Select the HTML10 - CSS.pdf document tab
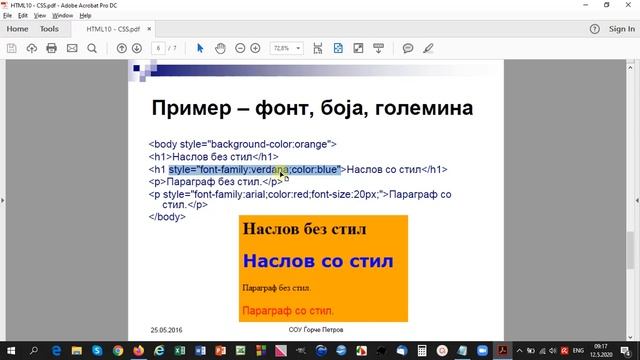Image resolution: width=640 pixels, height=360 pixels. tap(113, 29)
